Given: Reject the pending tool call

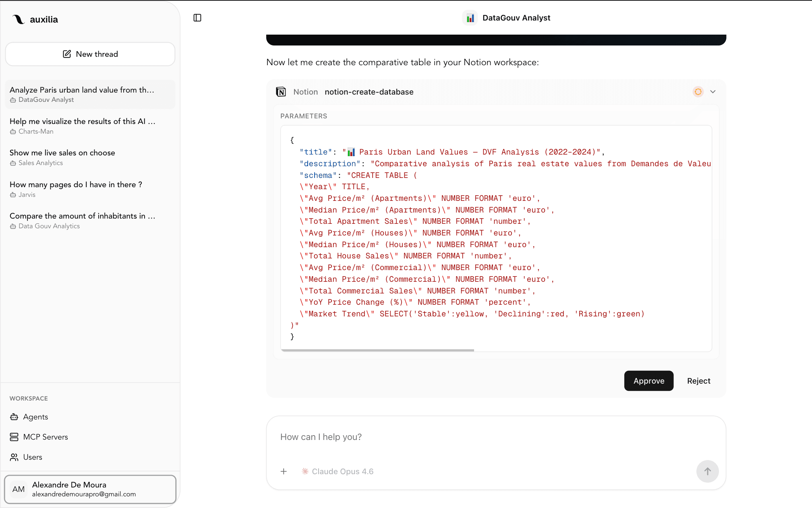Looking at the screenshot, I should (699, 381).
